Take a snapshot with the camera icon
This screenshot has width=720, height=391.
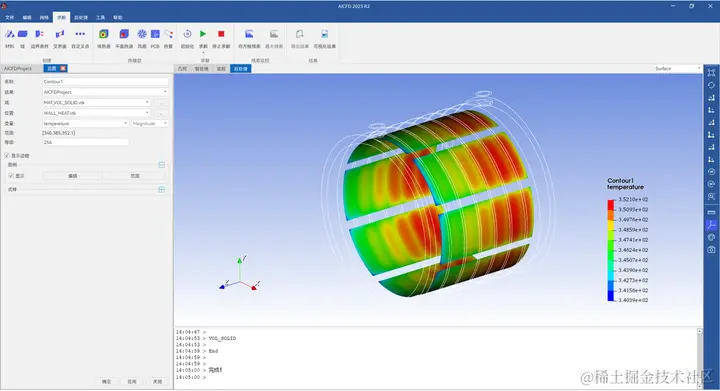coord(711,250)
